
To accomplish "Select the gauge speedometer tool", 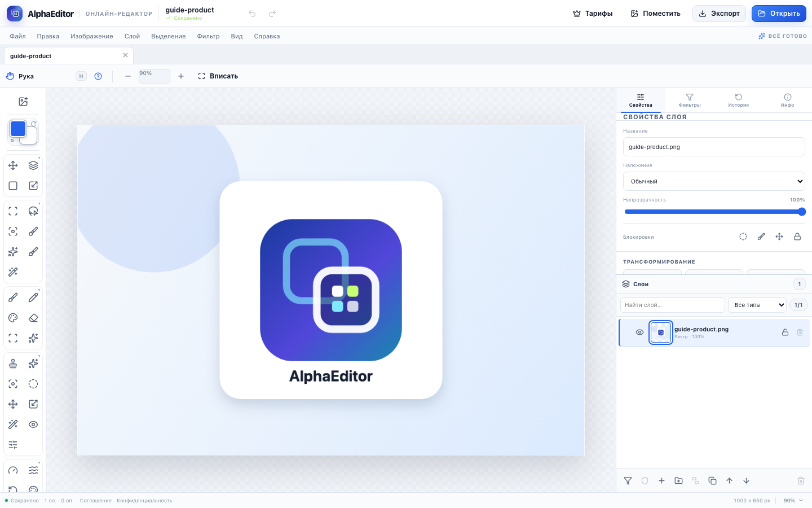I will tap(13, 470).
